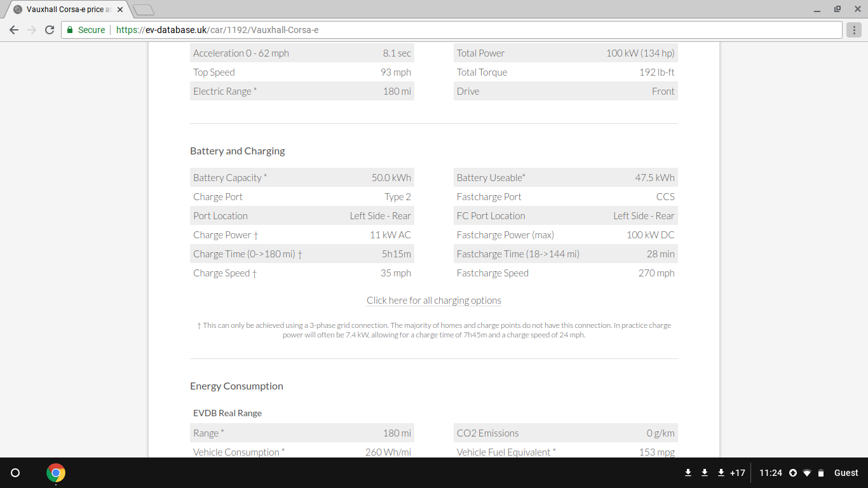The image size is (868, 488).
Task: Open a new tab button
Action: 144,10
